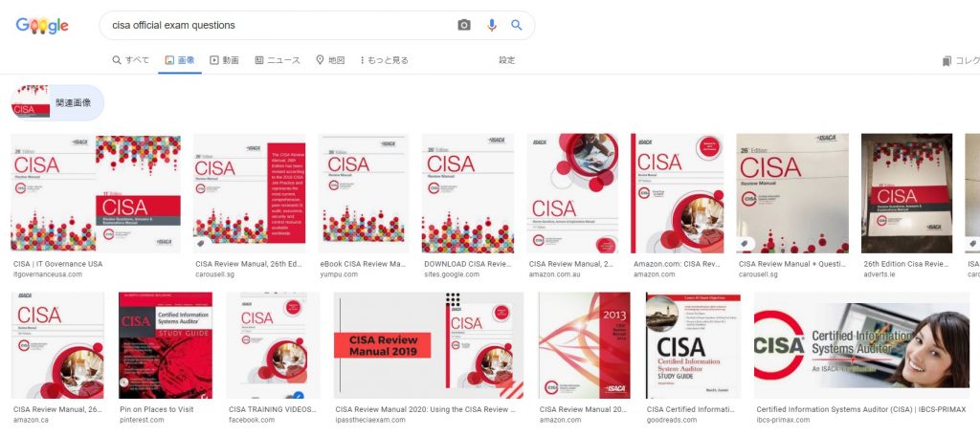Image resolution: width=980 pixels, height=436 pixels.
Task: Expand the もっと見る menu
Action: 384,60
